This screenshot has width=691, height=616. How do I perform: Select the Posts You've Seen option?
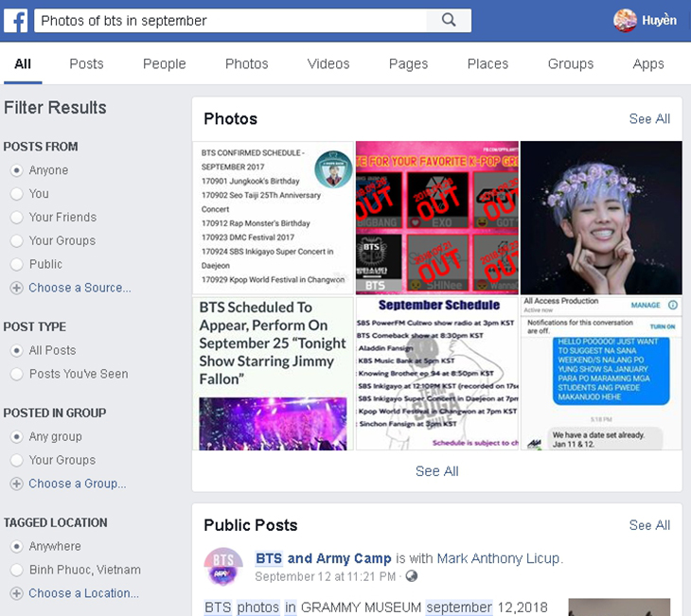(17, 374)
